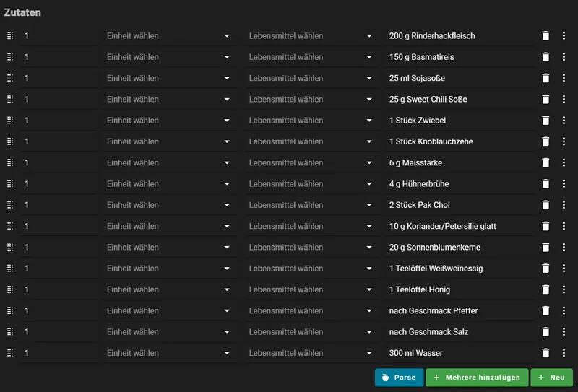The height and width of the screenshot is (392, 578).
Task: Add new ingredient with Neu button
Action: pyautogui.click(x=551, y=378)
